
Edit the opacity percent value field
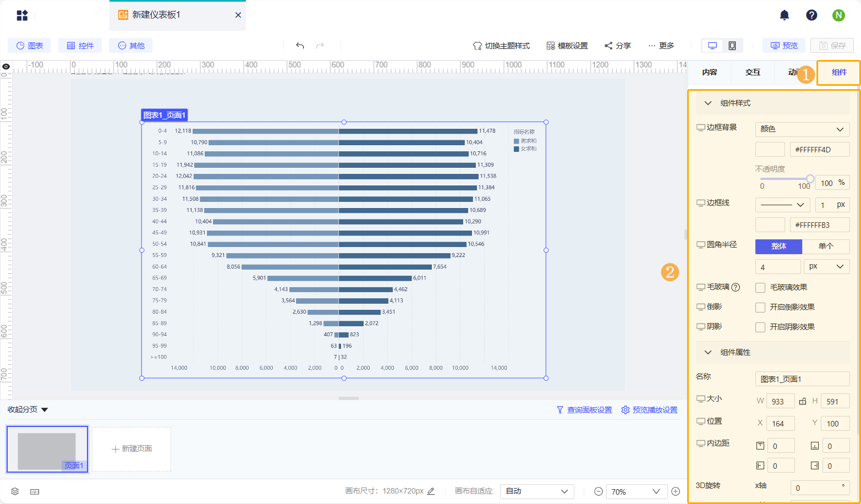[x=832, y=183]
